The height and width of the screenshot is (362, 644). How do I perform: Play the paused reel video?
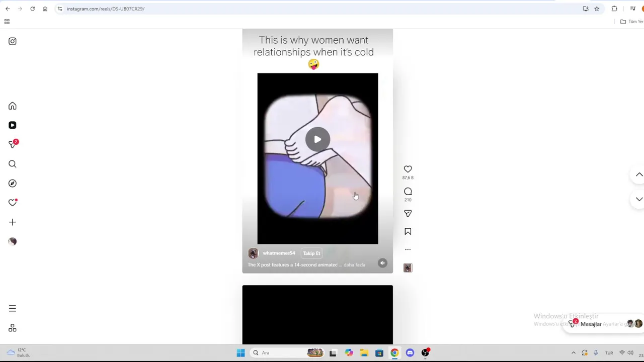click(x=317, y=139)
